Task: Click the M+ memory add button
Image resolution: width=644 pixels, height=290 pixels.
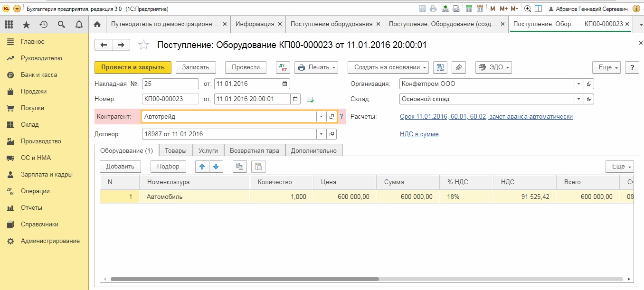Action: click(503, 9)
